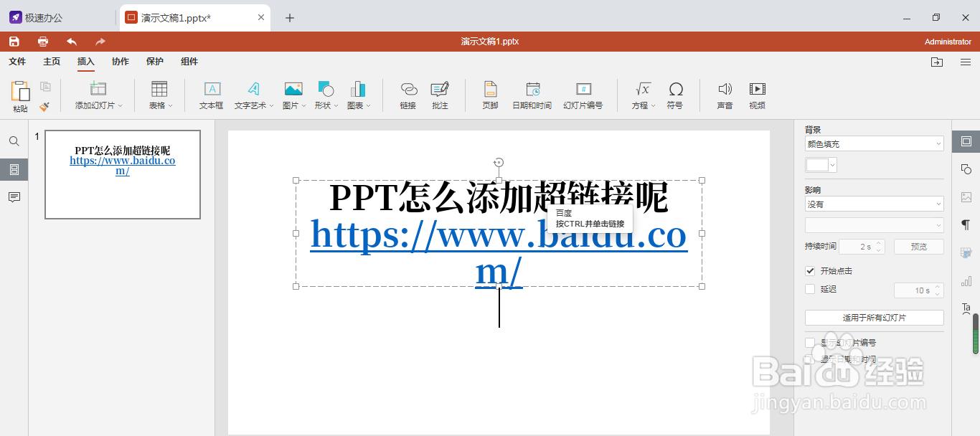Click the Shape (形状) icon
Screen dimensions: 980x436
coord(325,89)
